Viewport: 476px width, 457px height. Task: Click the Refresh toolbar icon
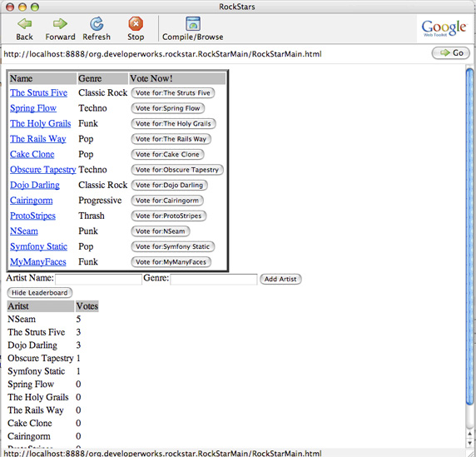97,23
